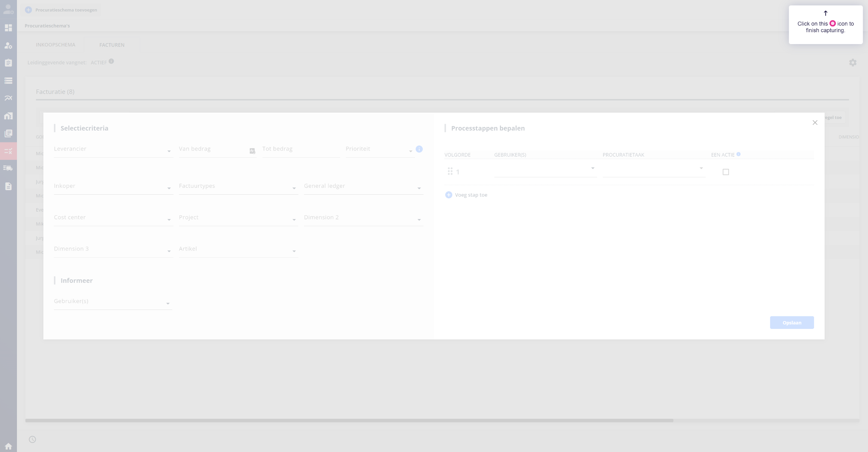The height and width of the screenshot is (452, 868).
Task: Click the settings gear icon
Action: [x=852, y=63]
